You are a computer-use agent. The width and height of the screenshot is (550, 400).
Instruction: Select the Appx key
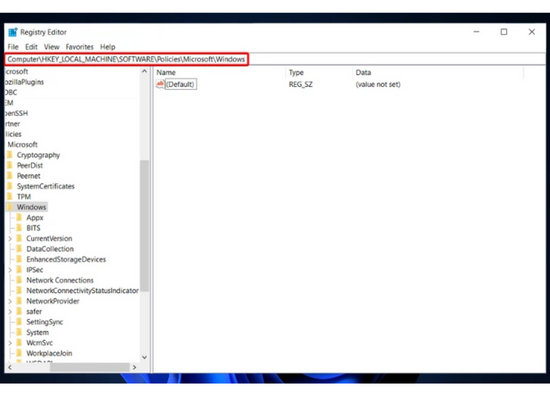pyautogui.click(x=35, y=218)
